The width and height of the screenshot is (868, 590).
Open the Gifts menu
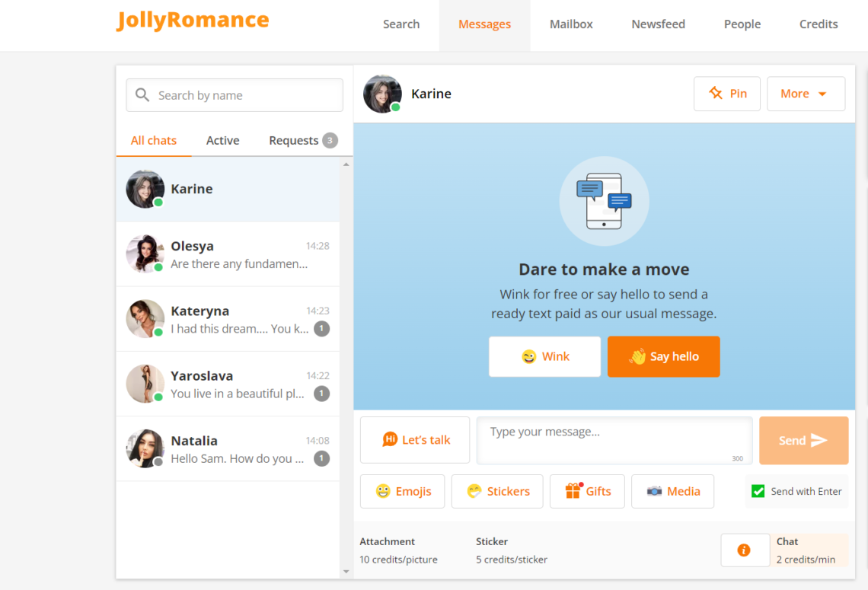(587, 492)
